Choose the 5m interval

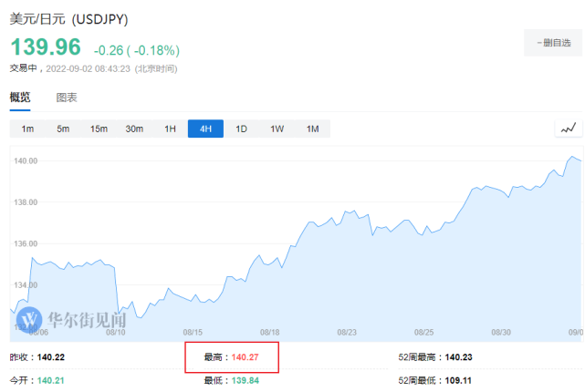coord(63,129)
